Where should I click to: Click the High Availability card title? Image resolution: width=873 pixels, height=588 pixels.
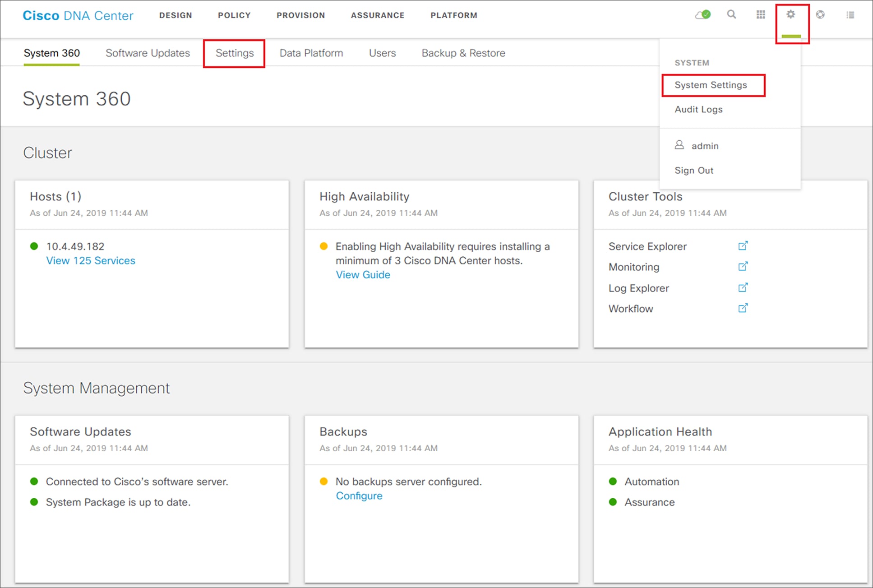coord(365,197)
